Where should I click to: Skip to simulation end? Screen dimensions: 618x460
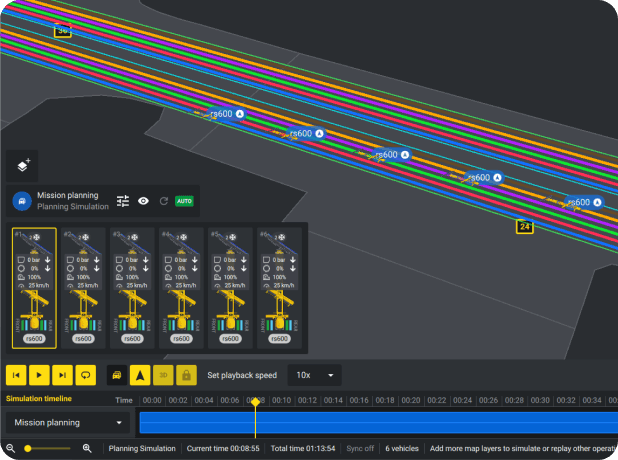(x=63, y=375)
